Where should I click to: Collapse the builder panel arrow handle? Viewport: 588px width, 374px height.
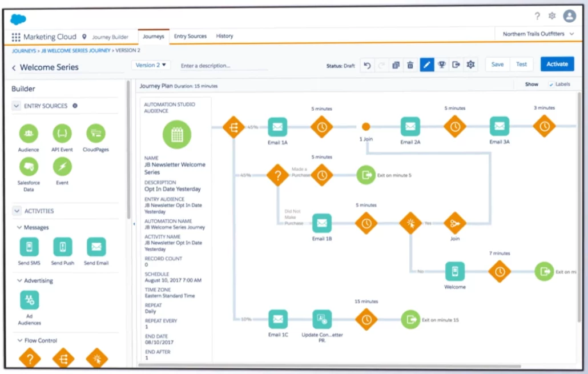[134, 224]
